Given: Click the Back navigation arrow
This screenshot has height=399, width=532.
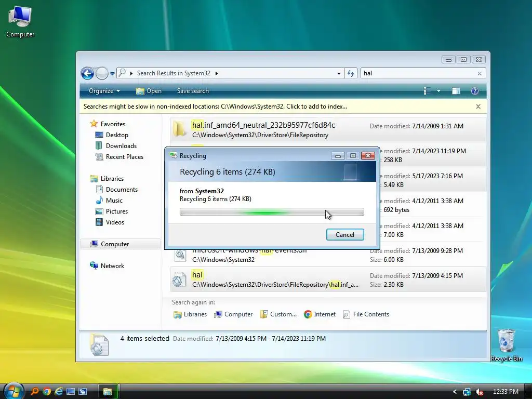Looking at the screenshot, I should [x=87, y=73].
